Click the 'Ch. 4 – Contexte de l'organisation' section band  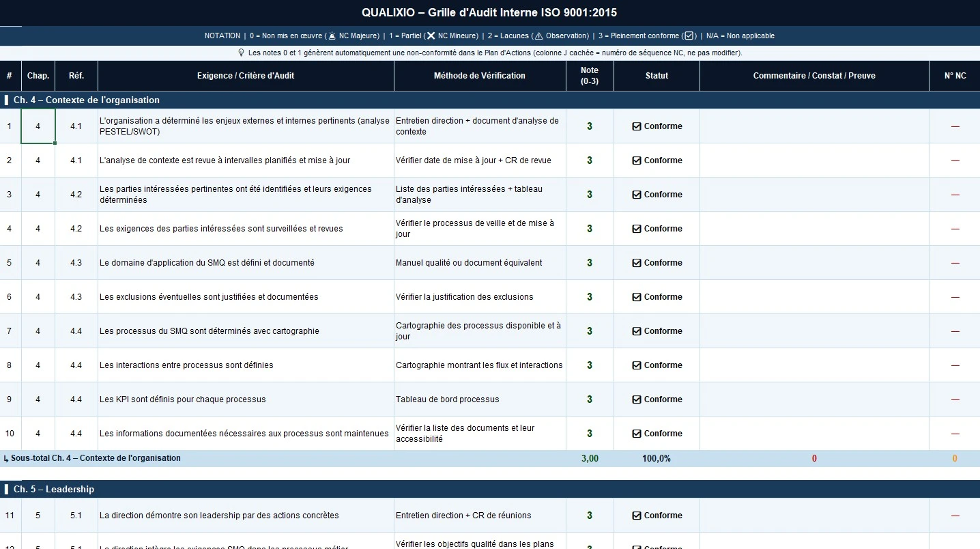(490, 100)
